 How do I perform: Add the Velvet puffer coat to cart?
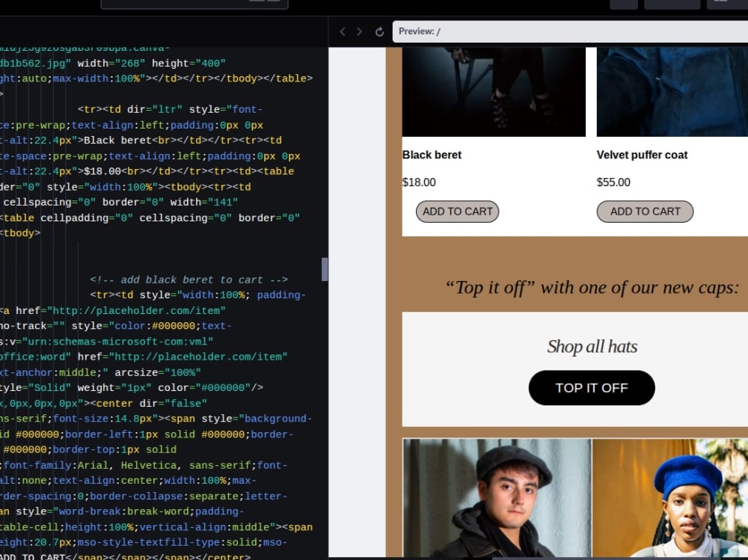645,212
